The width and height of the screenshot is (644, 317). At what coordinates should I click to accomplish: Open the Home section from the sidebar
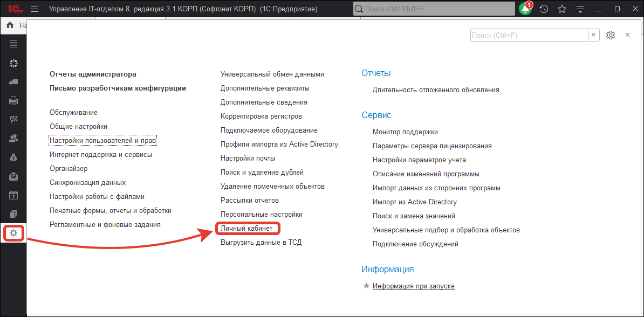tap(9, 25)
